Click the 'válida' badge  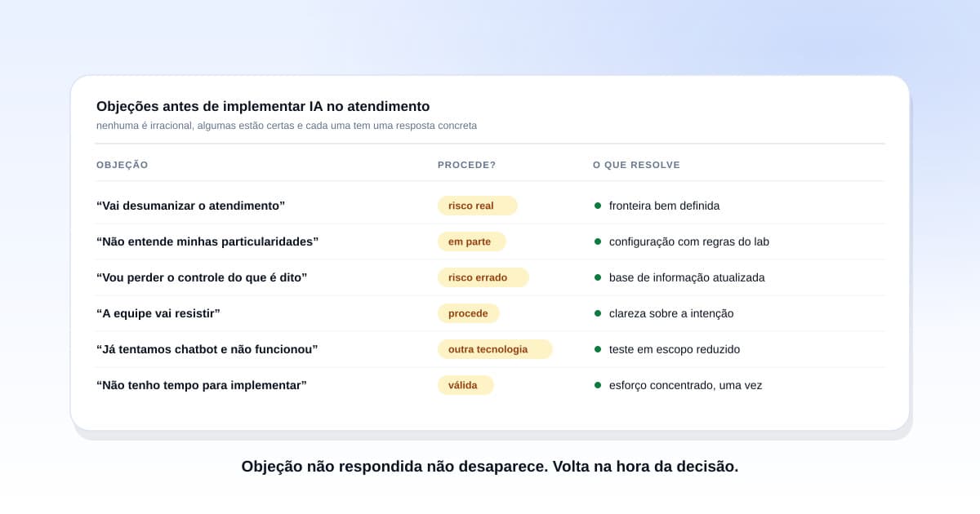click(x=465, y=385)
